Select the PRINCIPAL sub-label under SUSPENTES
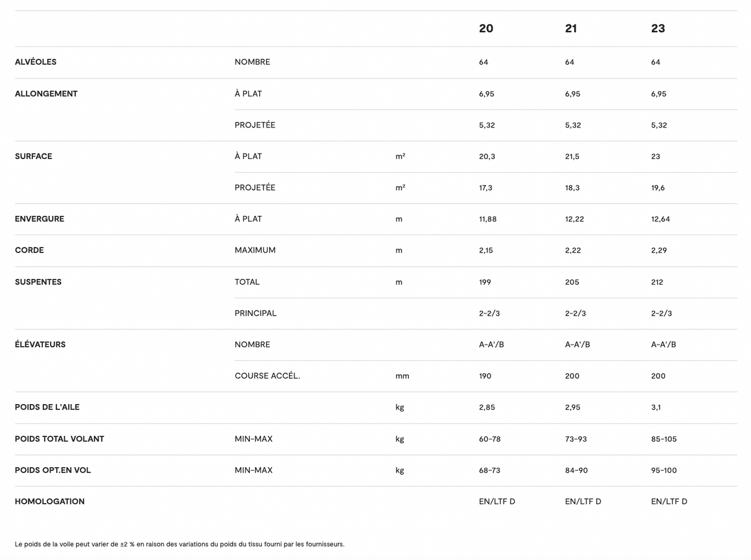Viewport: 751px width, 560px height. [x=255, y=313]
